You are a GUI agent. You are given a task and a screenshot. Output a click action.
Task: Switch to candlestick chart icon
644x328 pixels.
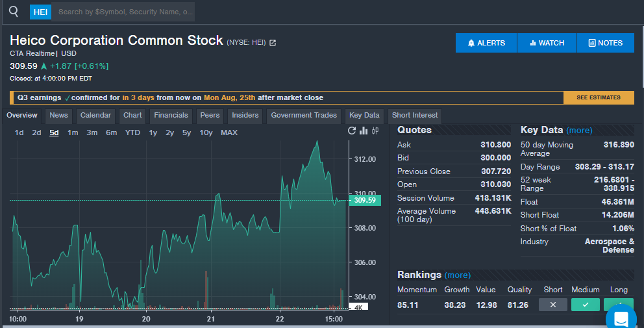pos(375,131)
